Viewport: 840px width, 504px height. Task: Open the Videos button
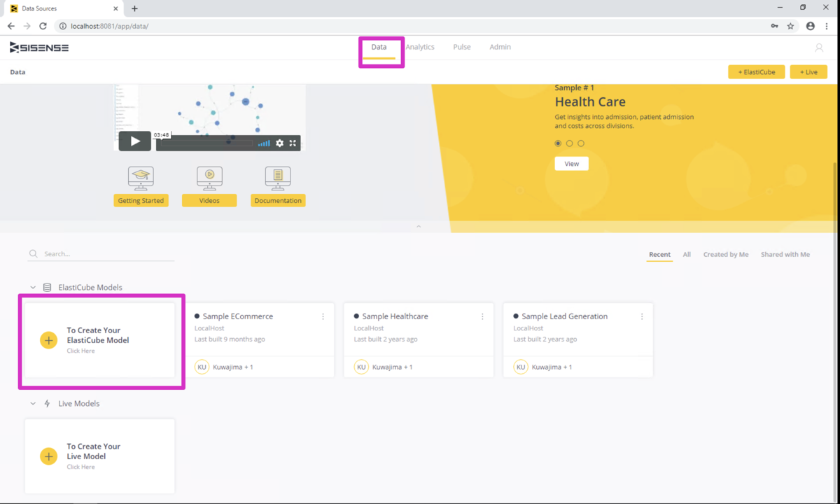[209, 200]
